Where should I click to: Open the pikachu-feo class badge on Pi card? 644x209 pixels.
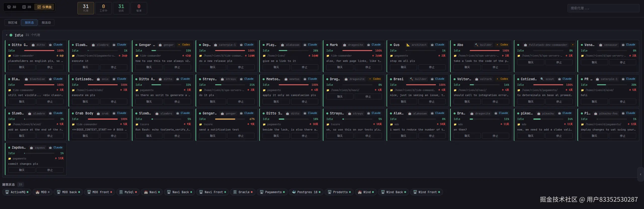click(606, 113)
